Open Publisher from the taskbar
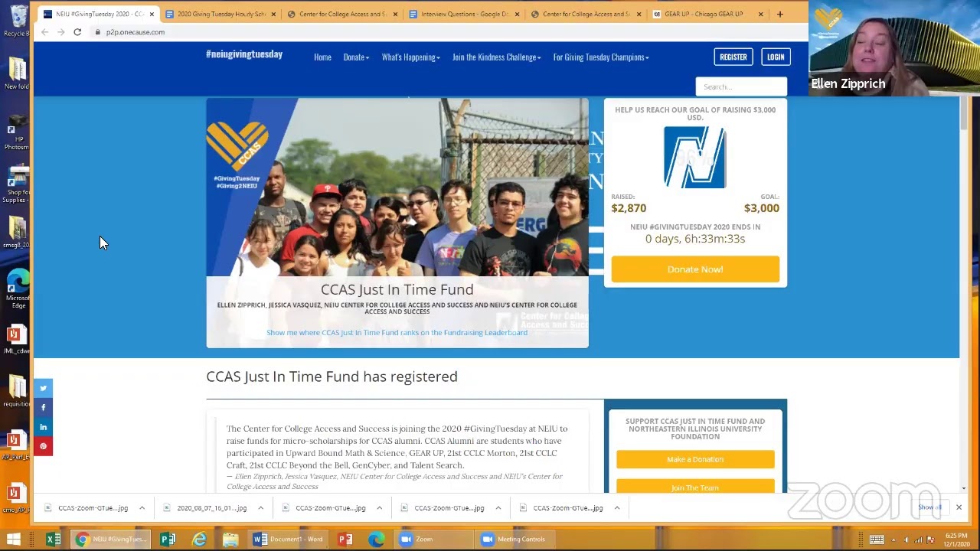This screenshot has width=980, height=551. point(168,540)
